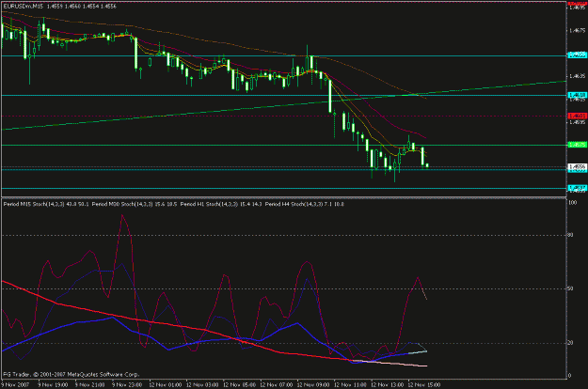Select the Period H1 Stoch indicator label

(221, 204)
